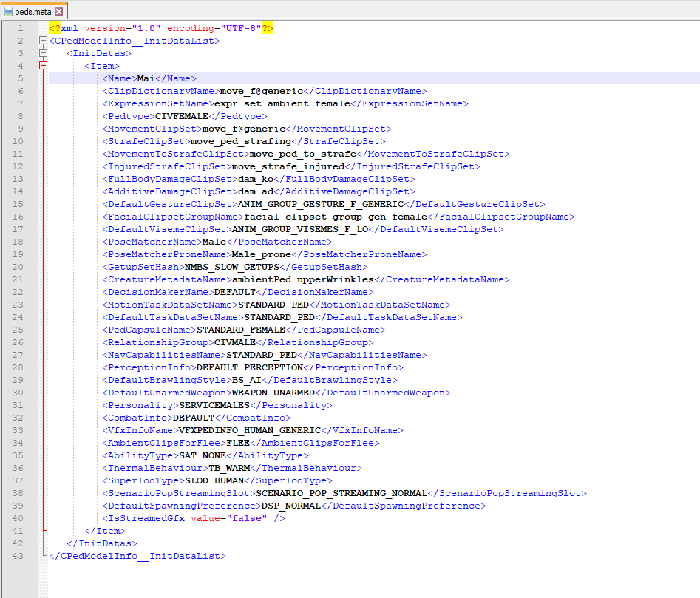This screenshot has height=598, width=700.
Task: Click STANDARD_PED in the MotionTaskDataSetName line
Action: coord(273,305)
